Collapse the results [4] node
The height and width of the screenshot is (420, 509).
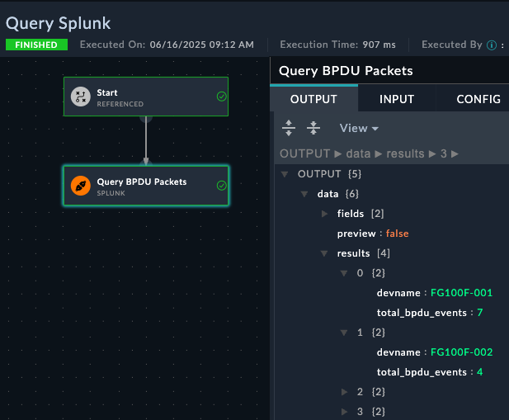[324, 253]
